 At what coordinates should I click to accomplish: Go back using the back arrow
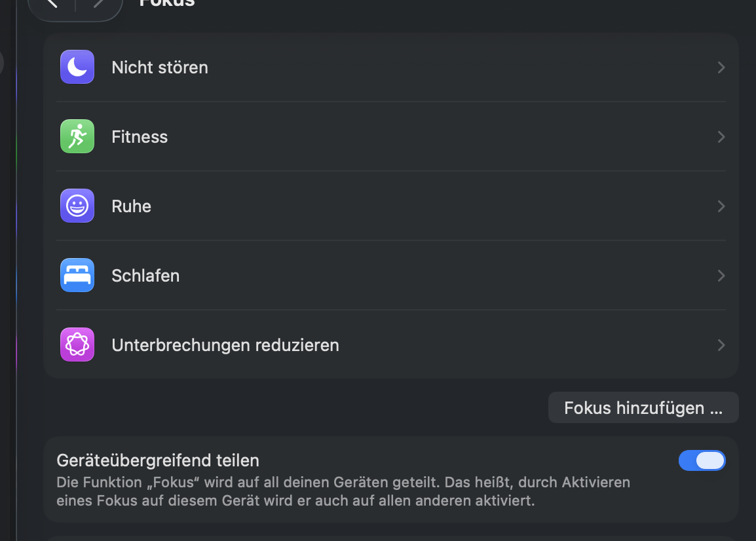(x=52, y=3)
